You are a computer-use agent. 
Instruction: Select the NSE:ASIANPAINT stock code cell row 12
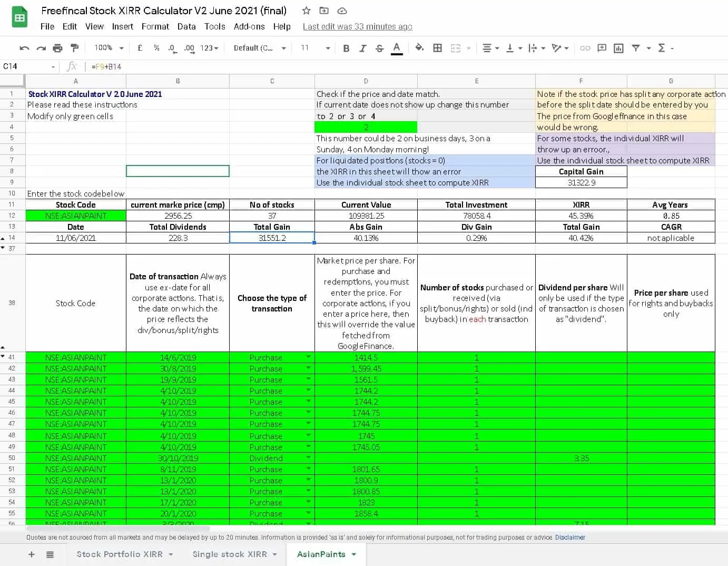click(x=76, y=216)
